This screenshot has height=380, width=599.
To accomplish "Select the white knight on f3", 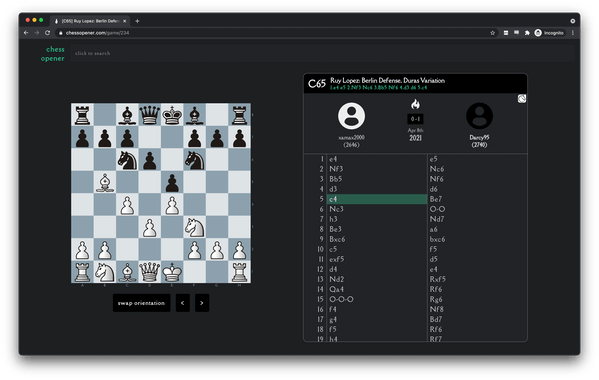I will point(194,227).
